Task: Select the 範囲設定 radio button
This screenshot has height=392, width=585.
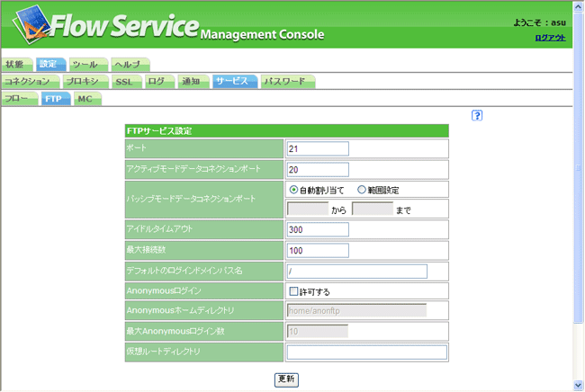Action: (362, 190)
